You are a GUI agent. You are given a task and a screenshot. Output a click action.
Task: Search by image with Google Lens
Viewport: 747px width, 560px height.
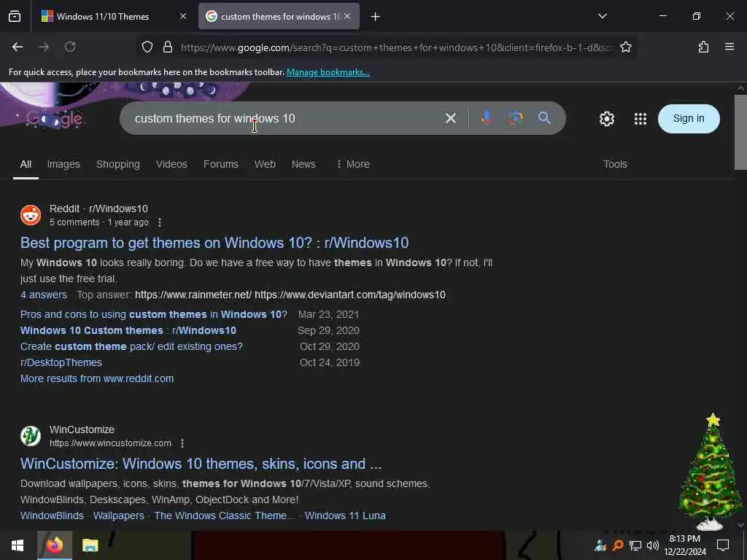(x=516, y=118)
